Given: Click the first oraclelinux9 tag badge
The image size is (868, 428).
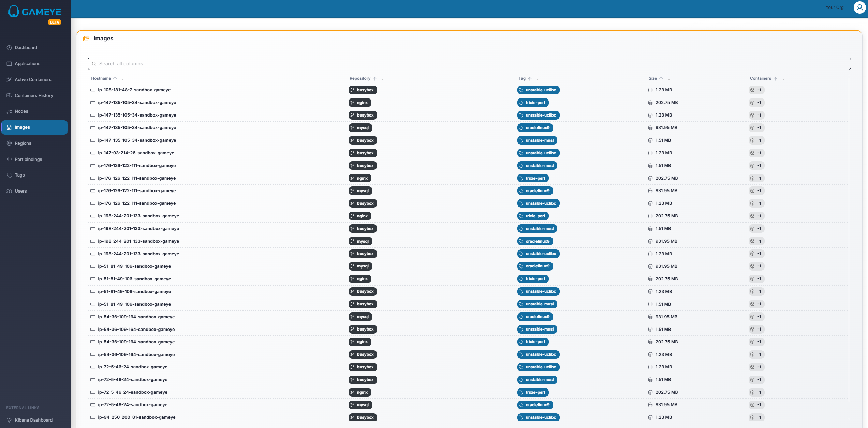Looking at the screenshot, I should click(x=535, y=128).
